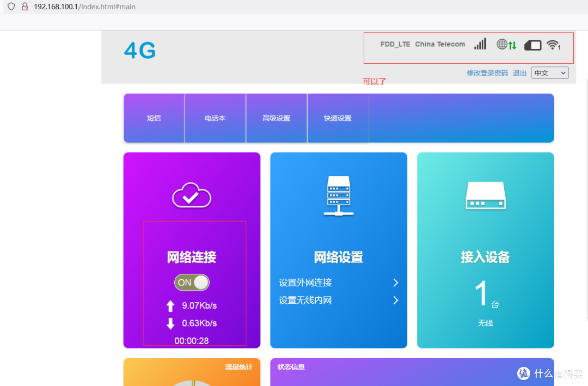Image resolution: width=588 pixels, height=386 pixels.
Task: Open the 流量统计 card
Action: pyautogui.click(x=192, y=372)
